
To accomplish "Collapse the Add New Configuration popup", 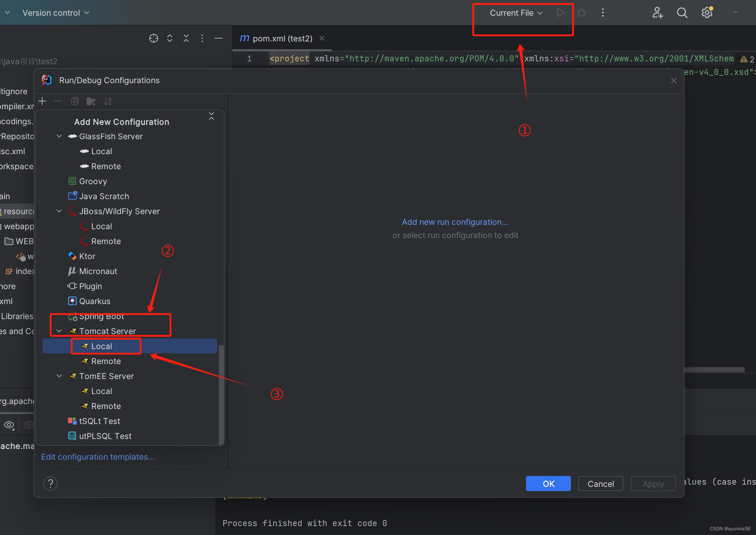I will coord(211,116).
